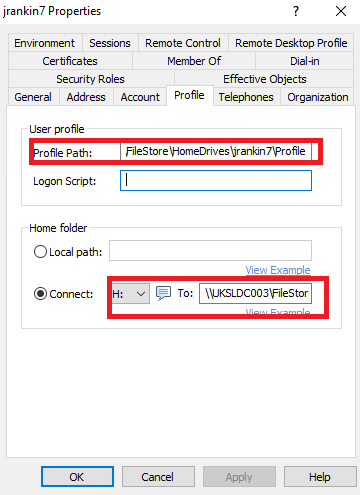The height and width of the screenshot is (495, 360).
Task: Open the Member Of tab
Action: (194, 61)
